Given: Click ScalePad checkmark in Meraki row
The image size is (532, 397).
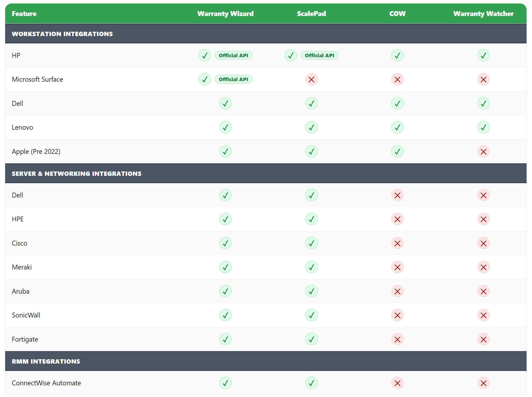Looking at the screenshot, I should click(311, 267).
